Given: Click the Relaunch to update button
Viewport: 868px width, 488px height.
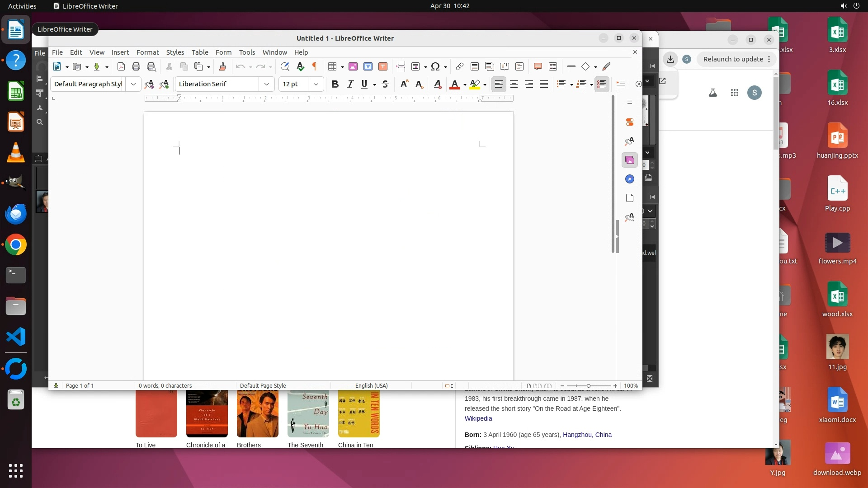Looking at the screenshot, I should click(x=733, y=59).
